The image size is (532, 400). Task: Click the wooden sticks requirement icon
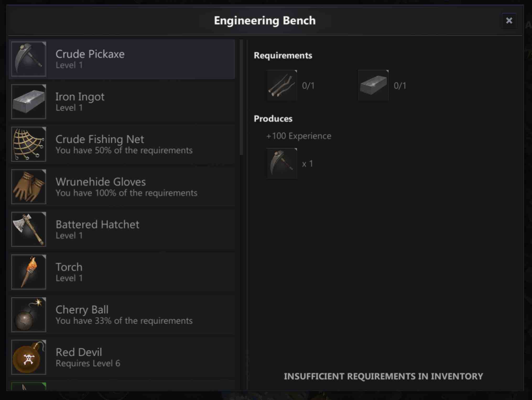point(282,85)
